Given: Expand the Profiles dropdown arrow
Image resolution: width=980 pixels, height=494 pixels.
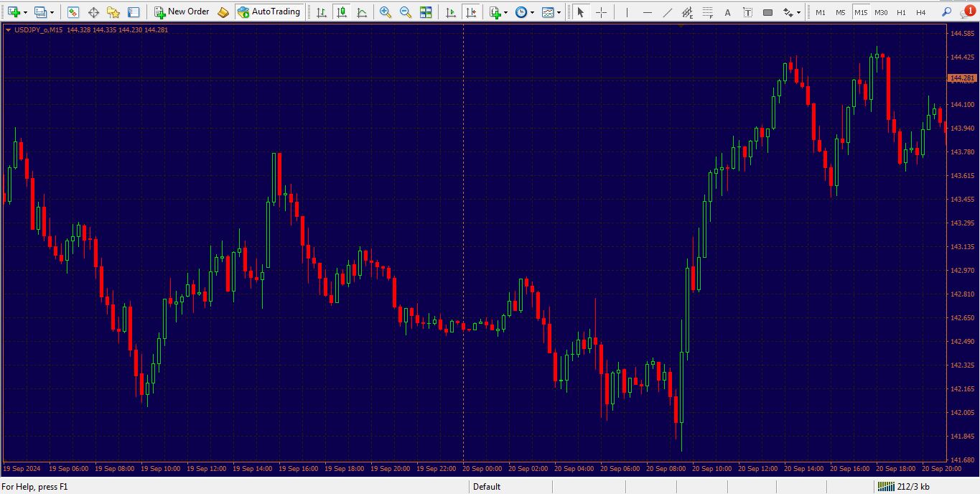Looking at the screenshot, I should click(x=52, y=12).
